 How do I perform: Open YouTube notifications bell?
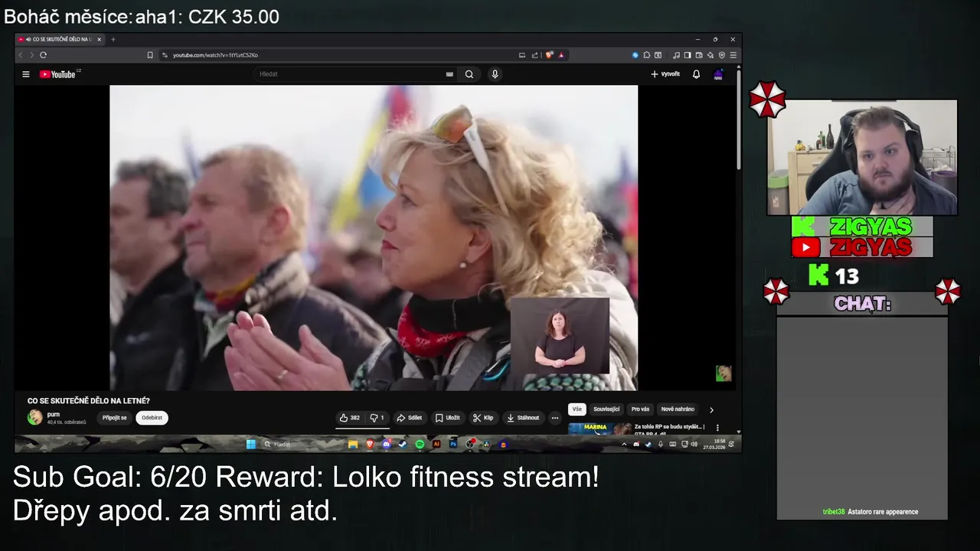pos(696,74)
